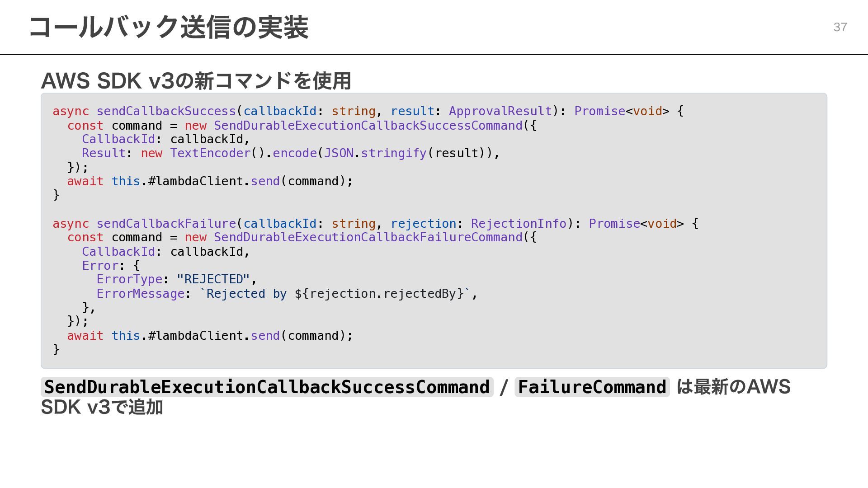Click the RejectionInfo type annotation
Viewport: 868px width, 488px height.
tap(519, 224)
